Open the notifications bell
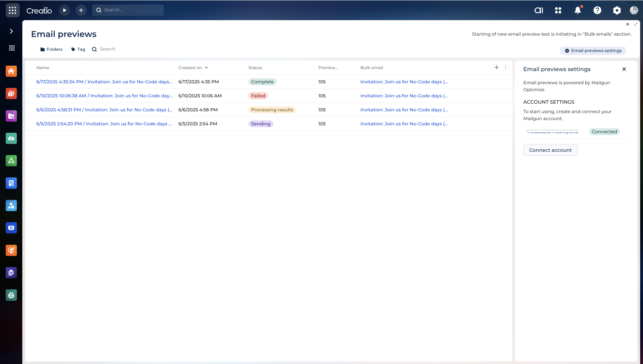The image size is (643, 364). pyautogui.click(x=578, y=10)
